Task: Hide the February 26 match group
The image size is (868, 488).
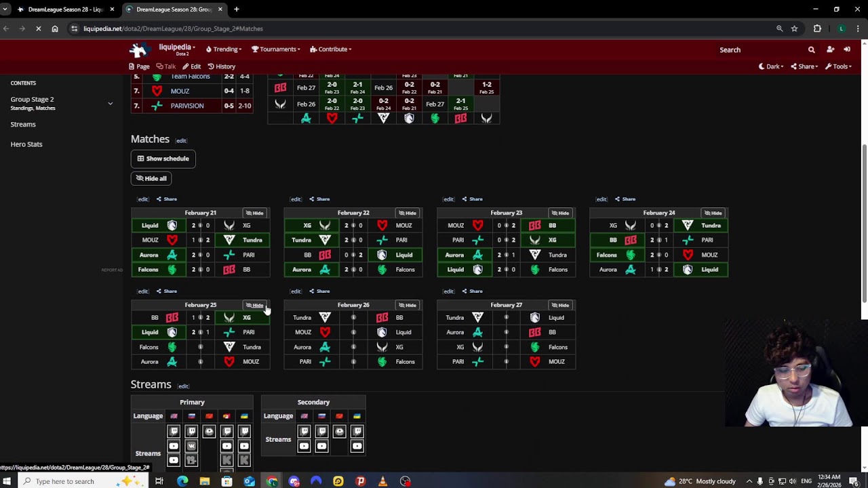Action: click(x=408, y=305)
